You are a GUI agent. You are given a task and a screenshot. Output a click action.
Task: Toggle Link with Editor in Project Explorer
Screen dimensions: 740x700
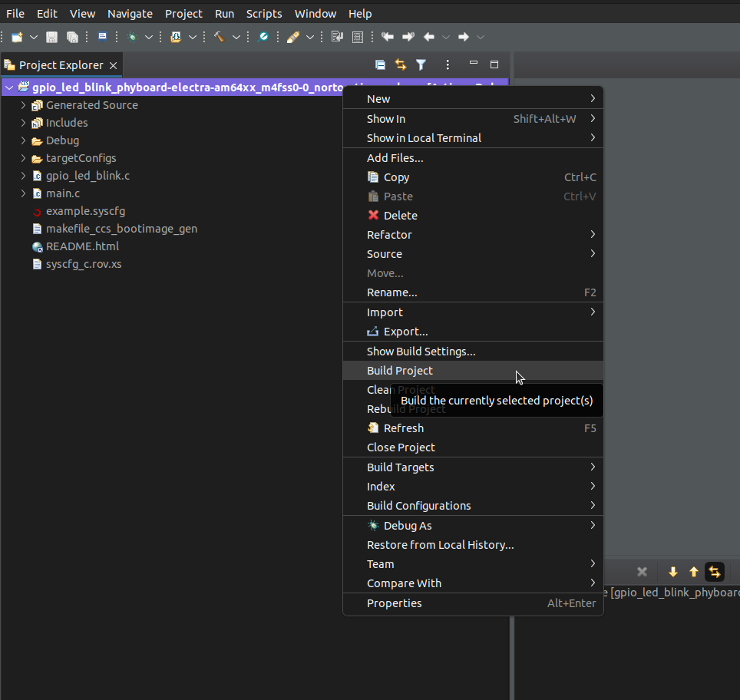coord(401,64)
